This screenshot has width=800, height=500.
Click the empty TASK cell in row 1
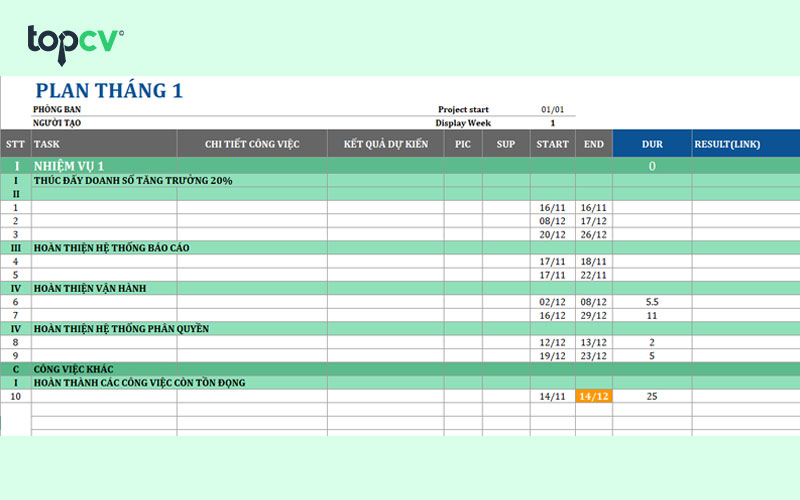pos(104,208)
